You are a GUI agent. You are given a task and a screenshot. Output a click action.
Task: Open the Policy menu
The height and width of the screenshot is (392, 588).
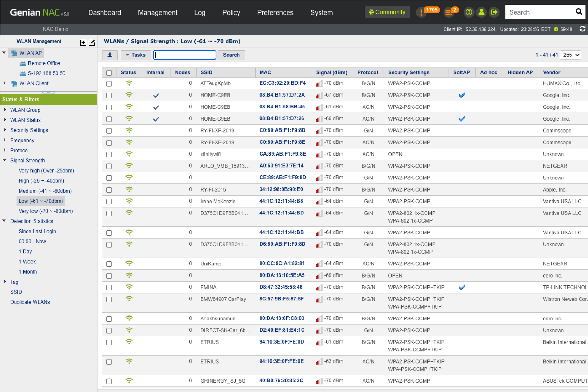[231, 13]
